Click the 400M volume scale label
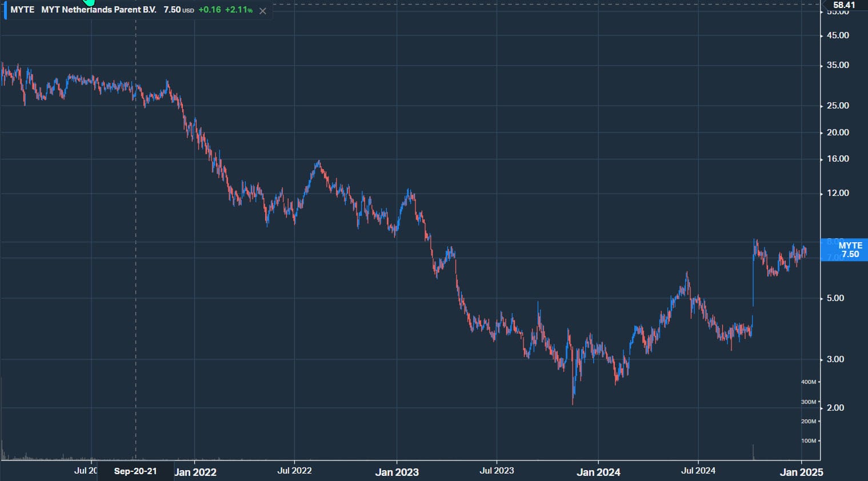Image resolution: width=868 pixels, height=481 pixels. tap(809, 382)
